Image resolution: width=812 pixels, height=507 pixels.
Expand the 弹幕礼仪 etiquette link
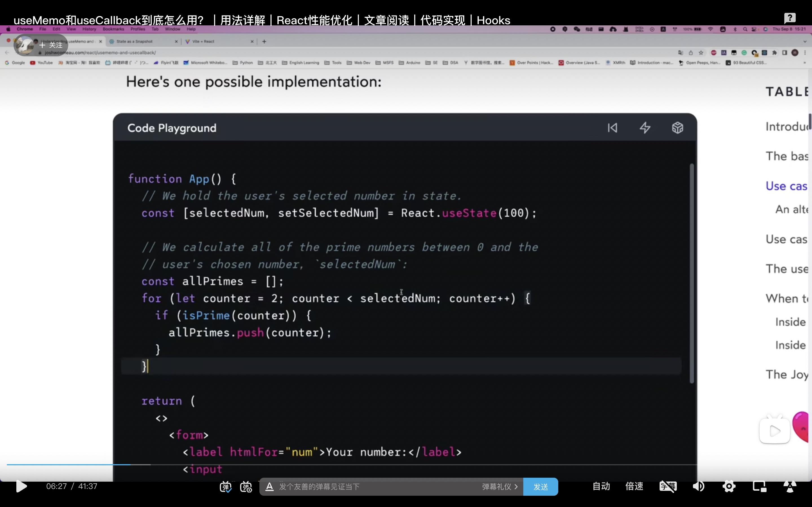(499, 486)
